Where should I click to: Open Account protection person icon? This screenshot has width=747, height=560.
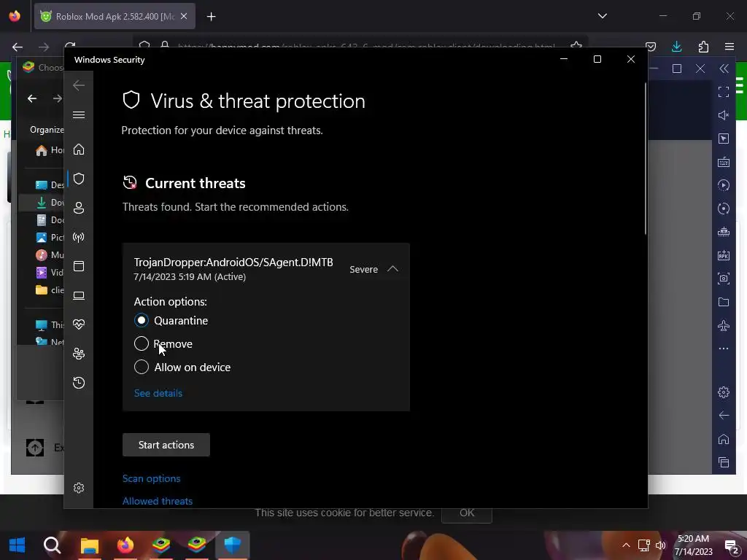(x=79, y=208)
